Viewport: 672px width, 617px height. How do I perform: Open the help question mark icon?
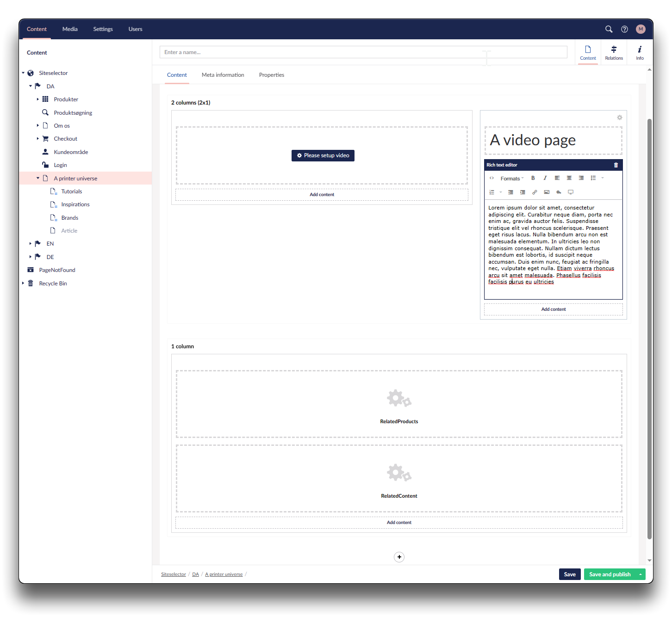point(624,29)
